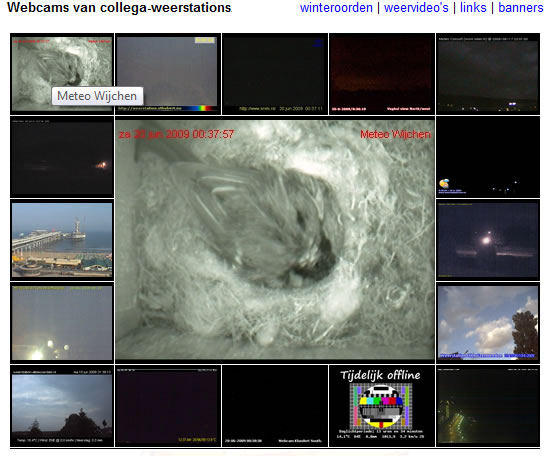Select the dark thumbnail dated 20 jun 2009 00:37:11

point(275,74)
